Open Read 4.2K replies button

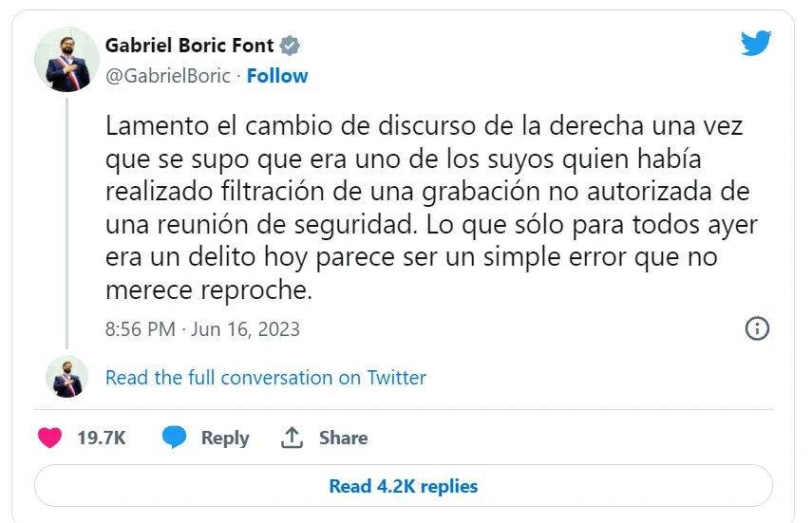404,487
